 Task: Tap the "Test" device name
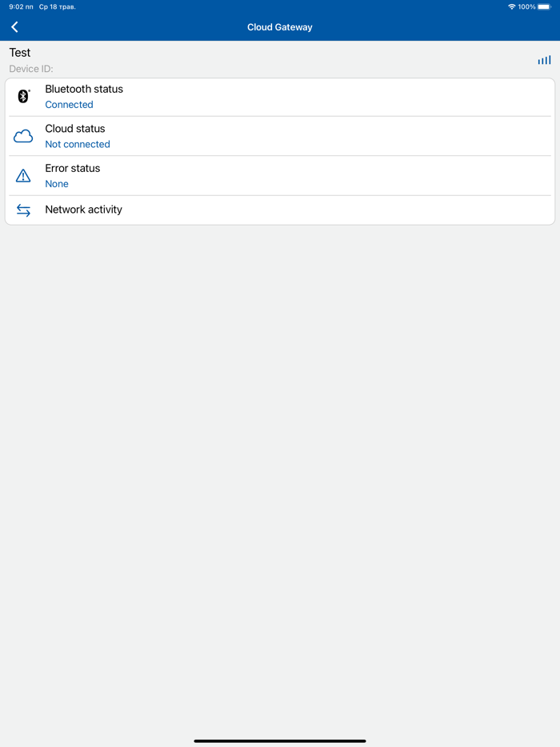point(20,53)
